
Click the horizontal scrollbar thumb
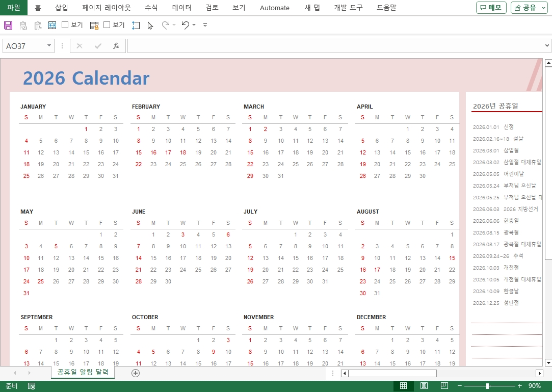pyautogui.click(x=392, y=373)
